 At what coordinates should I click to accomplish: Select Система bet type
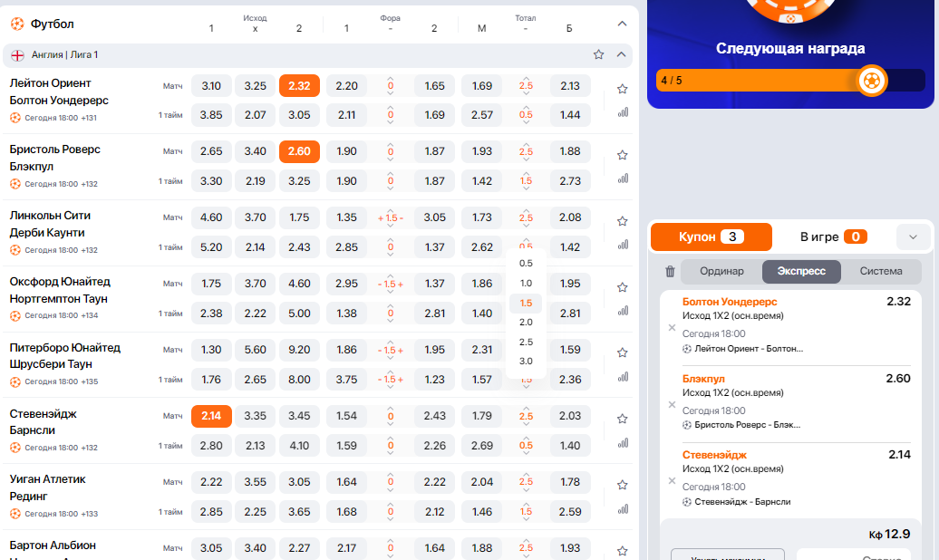coord(881,271)
